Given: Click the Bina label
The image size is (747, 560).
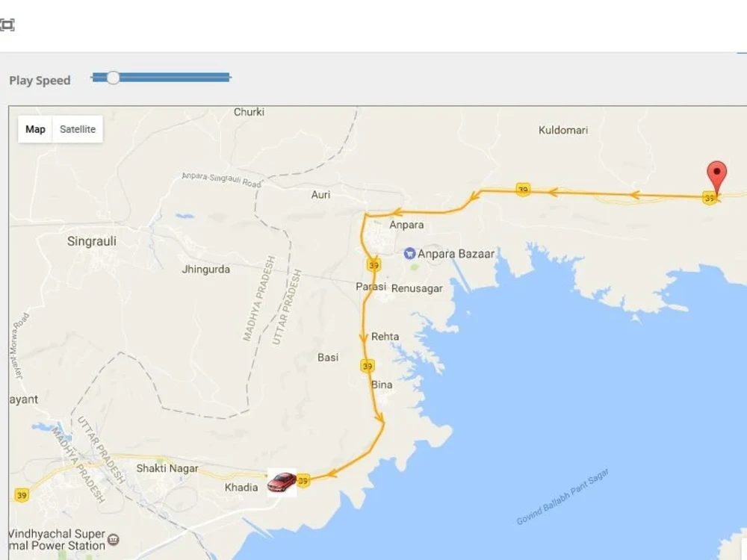Looking at the screenshot, I should pyautogui.click(x=382, y=385).
